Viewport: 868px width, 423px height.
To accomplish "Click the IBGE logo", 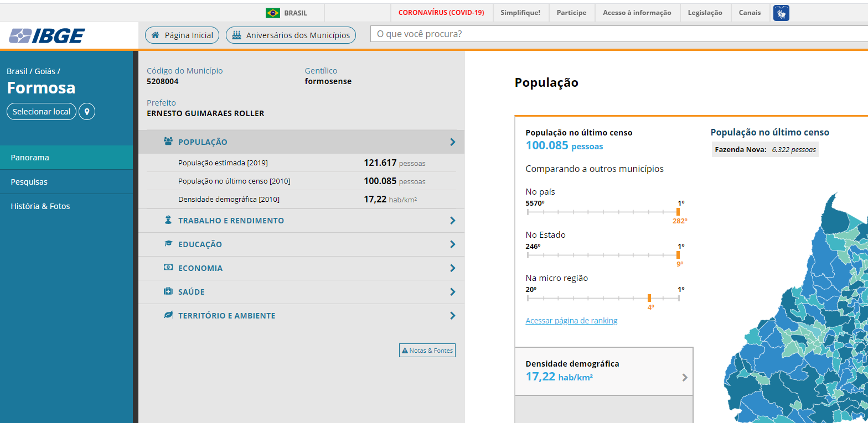I will tap(47, 36).
